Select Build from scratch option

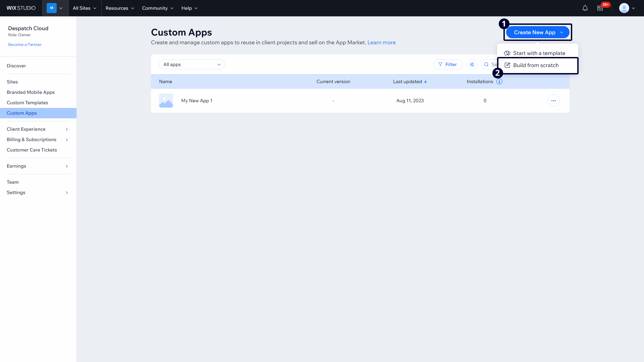pos(536,65)
